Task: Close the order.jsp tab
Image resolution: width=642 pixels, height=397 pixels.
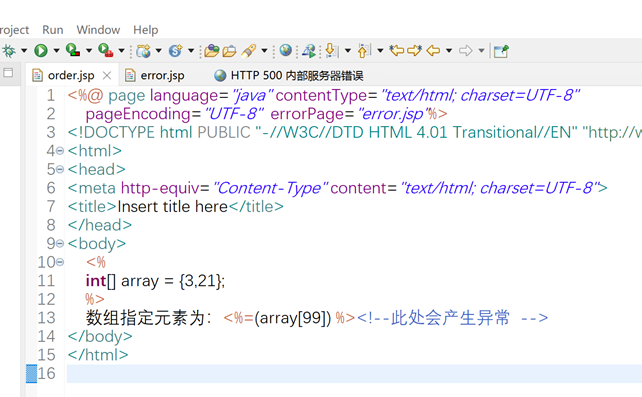Action: [x=107, y=75]
